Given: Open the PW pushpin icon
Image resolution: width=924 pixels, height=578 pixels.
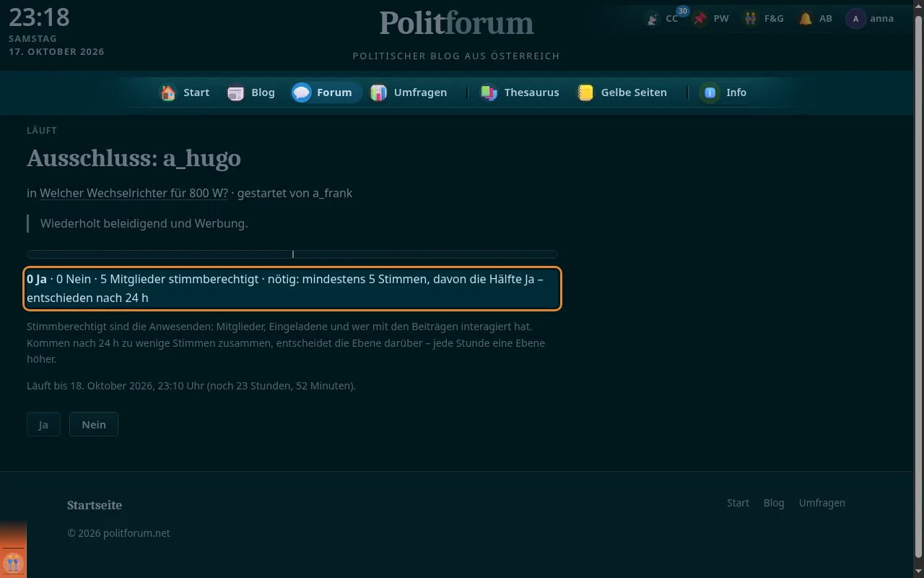Looking at the screenshot, I should 699,19.
